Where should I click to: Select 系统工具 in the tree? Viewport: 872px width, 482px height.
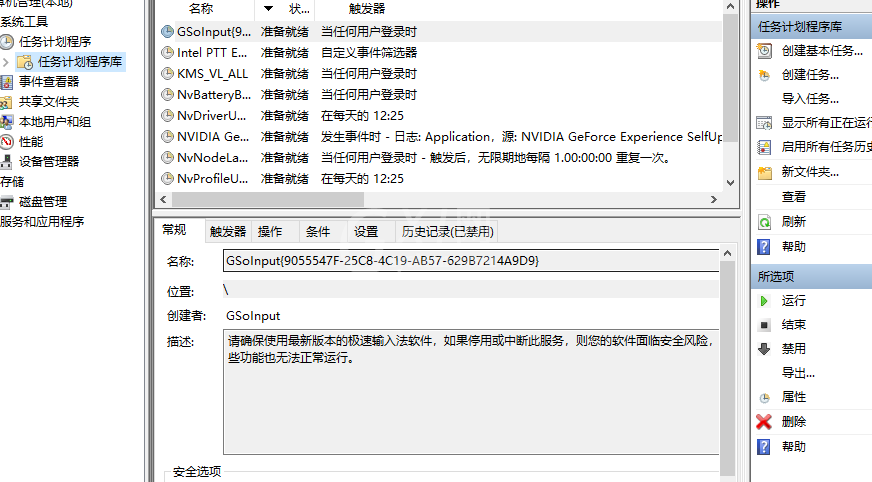tap(24, 22)
